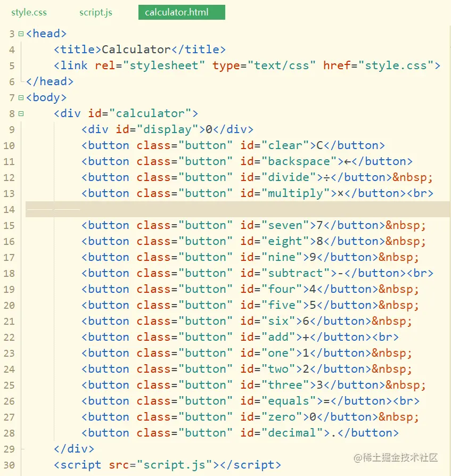Click the rel value stylesheet
Viewport: 451px width, 476px height.
[x=164, y=65]
